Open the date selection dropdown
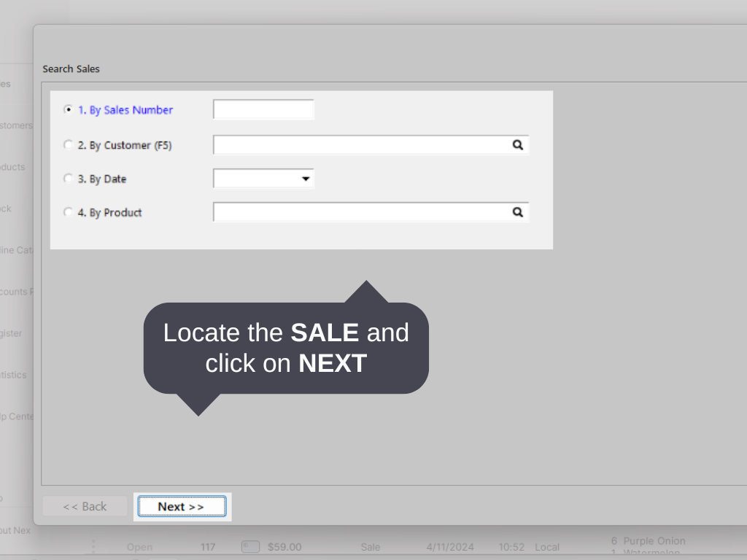747x560 pixels. click(x=306, y=178)
